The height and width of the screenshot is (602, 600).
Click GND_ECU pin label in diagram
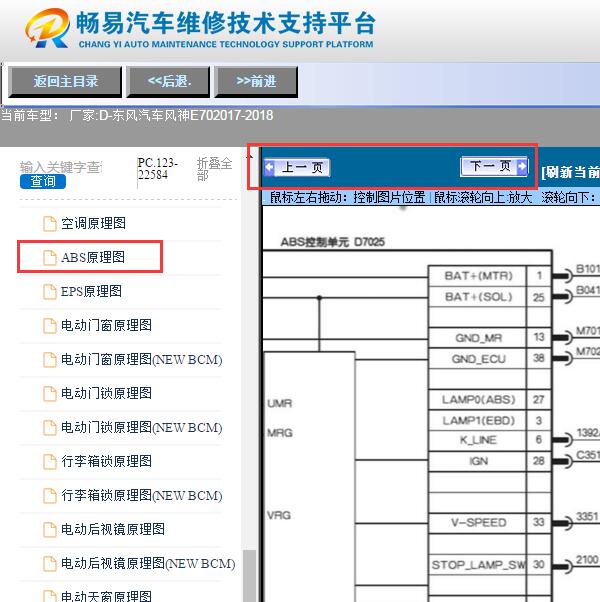[478, 359]
